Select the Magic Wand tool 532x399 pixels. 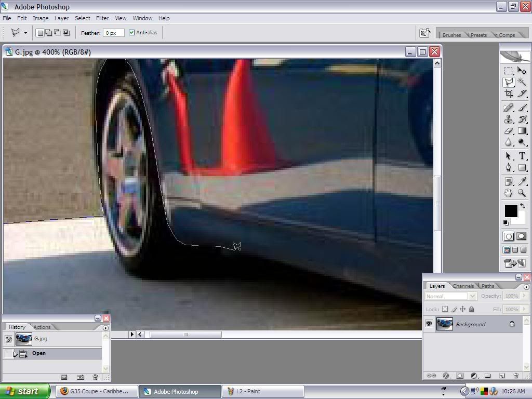(x=522, y=82)
